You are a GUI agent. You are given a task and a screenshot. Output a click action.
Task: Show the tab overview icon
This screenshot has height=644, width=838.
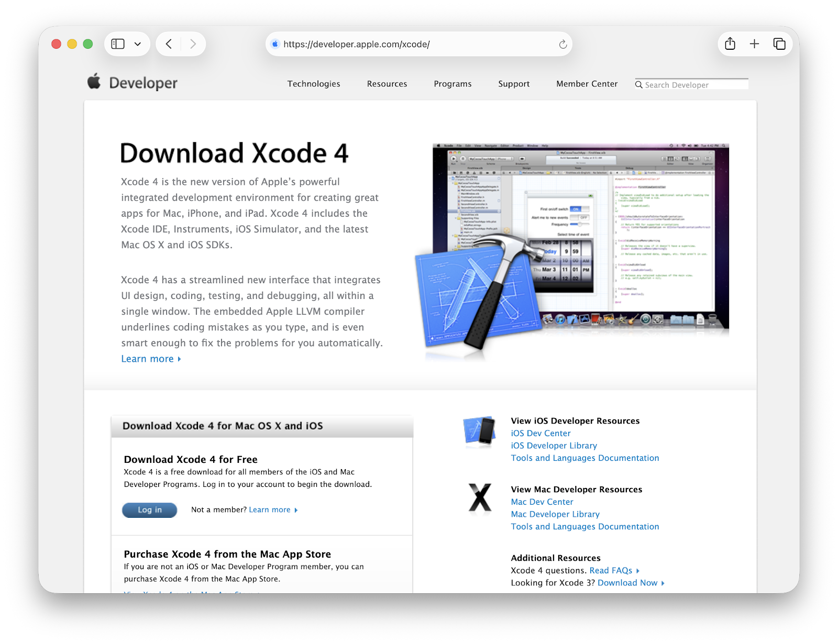tap(779, 44)
